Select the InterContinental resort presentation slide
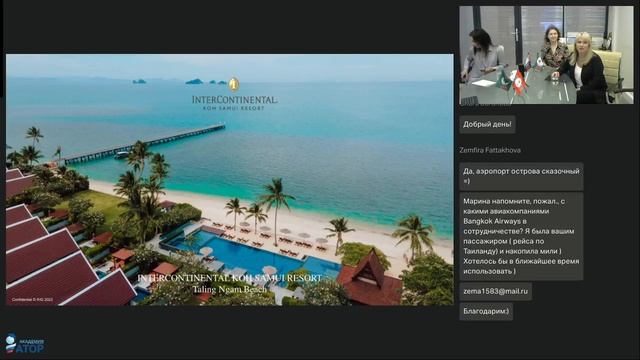Screen dimensions: 640x360 click(229, 180)
